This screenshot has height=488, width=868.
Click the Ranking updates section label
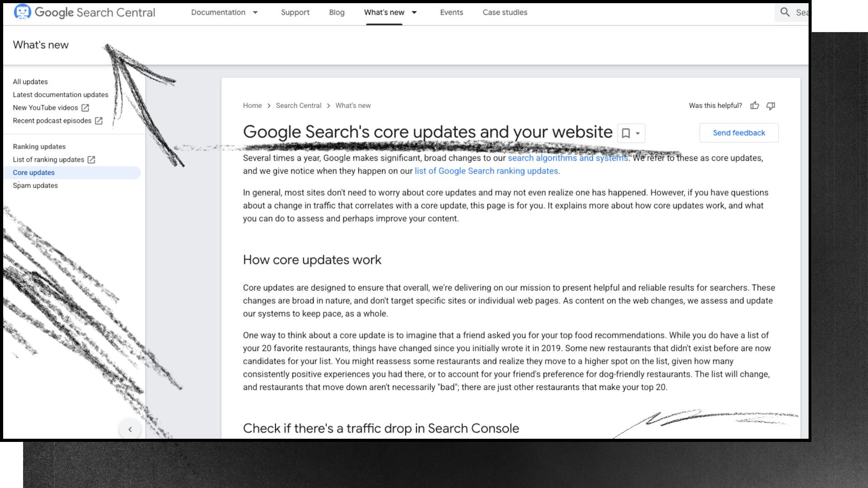(39, 146)
